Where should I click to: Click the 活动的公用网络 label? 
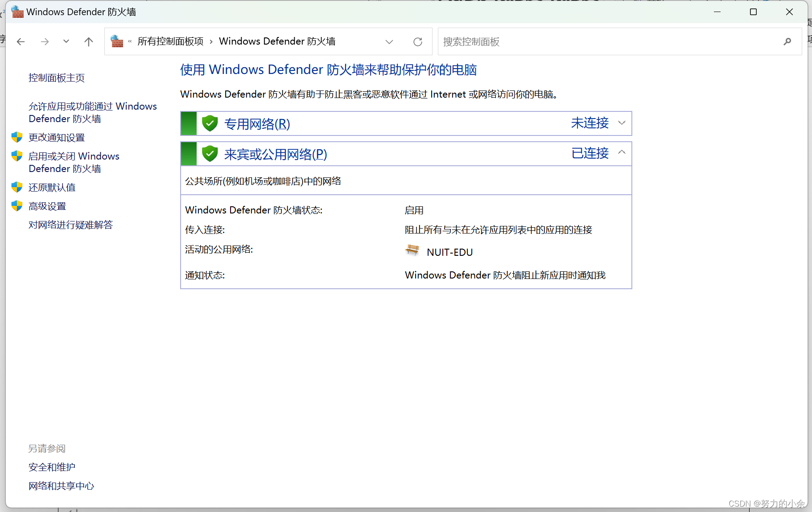tap(219, 250)
